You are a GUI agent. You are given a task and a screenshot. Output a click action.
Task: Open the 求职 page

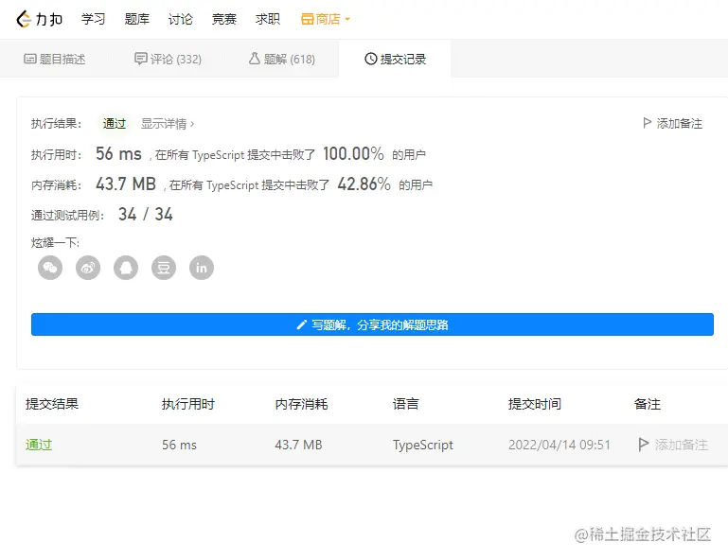pyautogui.click(x=267, y=19)
